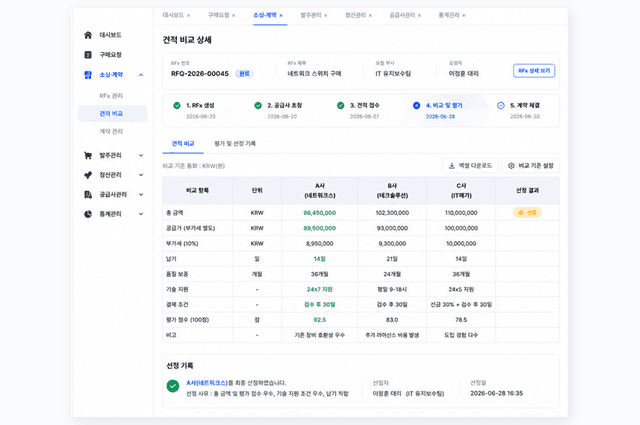Close the 공급사관리 top tab
This screenshot has width=640, height=425.
[419, 16]
